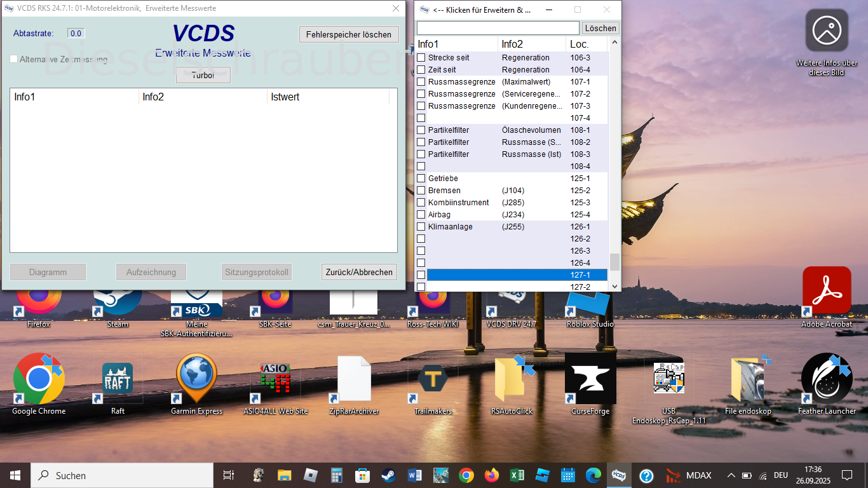
Task: Show hidden icons in the system tray
Action: [x=731, y=475]
